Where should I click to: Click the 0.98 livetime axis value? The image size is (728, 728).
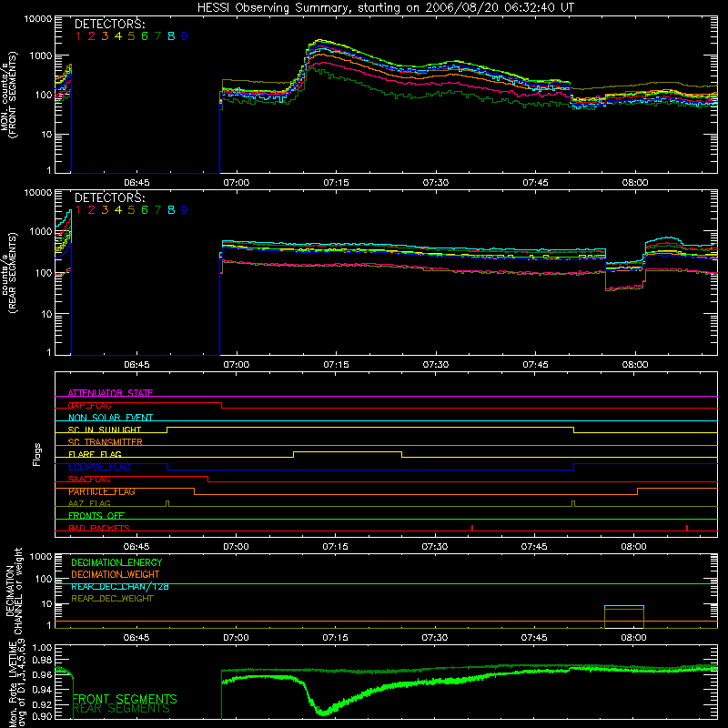(42, 660)
